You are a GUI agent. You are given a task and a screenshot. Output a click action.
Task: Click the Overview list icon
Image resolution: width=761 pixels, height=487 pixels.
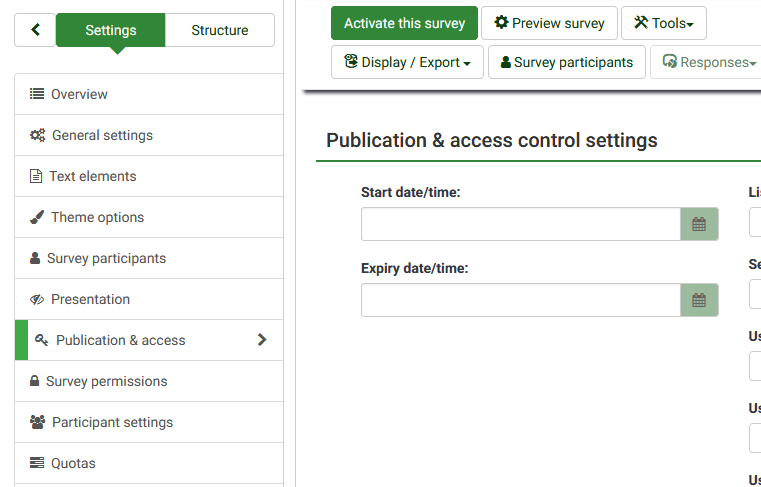pos(37,94)
